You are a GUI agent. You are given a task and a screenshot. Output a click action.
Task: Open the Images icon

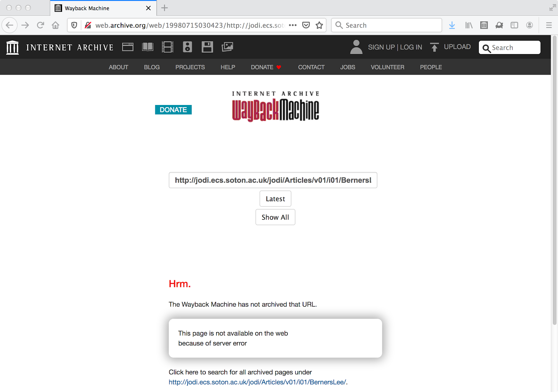point(227,47)
